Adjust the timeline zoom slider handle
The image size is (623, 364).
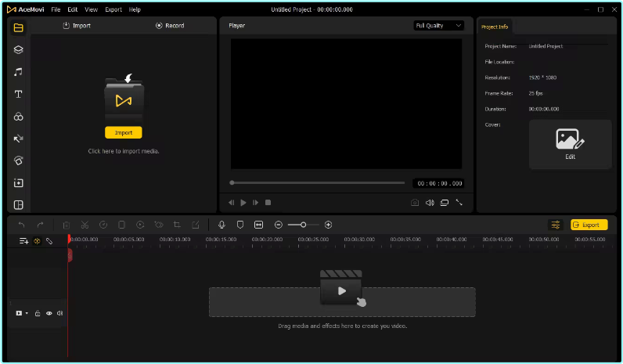point(303,225)
